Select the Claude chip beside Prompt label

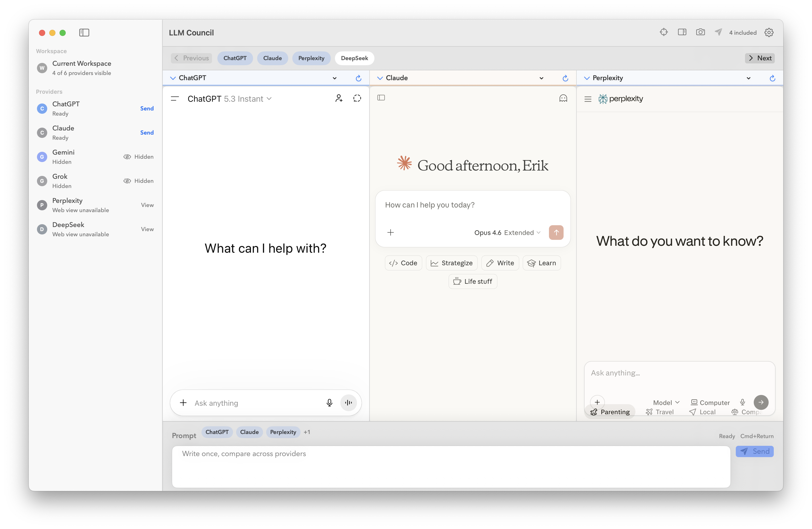tap(249, 432)
